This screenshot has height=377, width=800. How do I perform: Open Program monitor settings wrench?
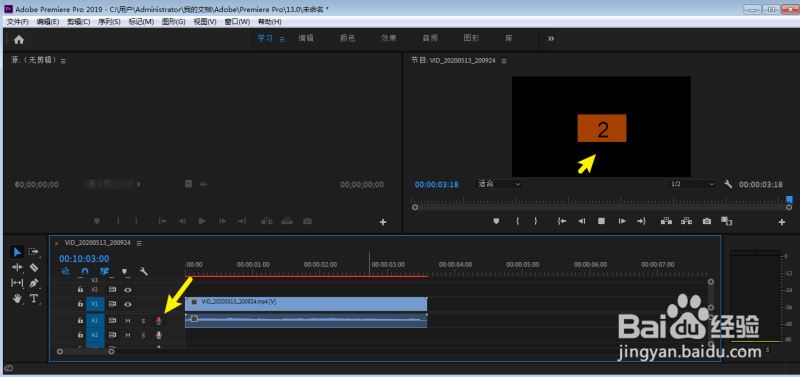coord(728,184)
